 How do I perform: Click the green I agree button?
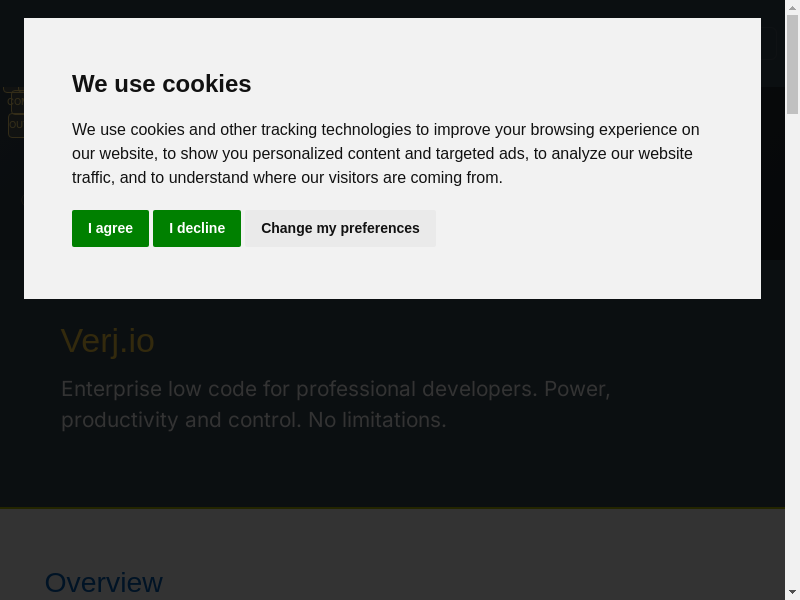coord(110,228)
